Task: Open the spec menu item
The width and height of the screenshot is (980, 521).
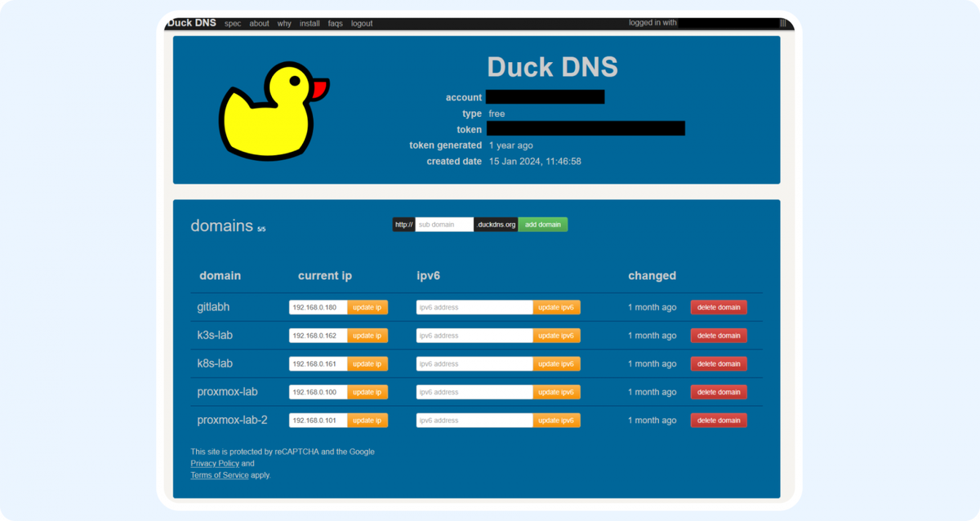Action: [233, 24]
